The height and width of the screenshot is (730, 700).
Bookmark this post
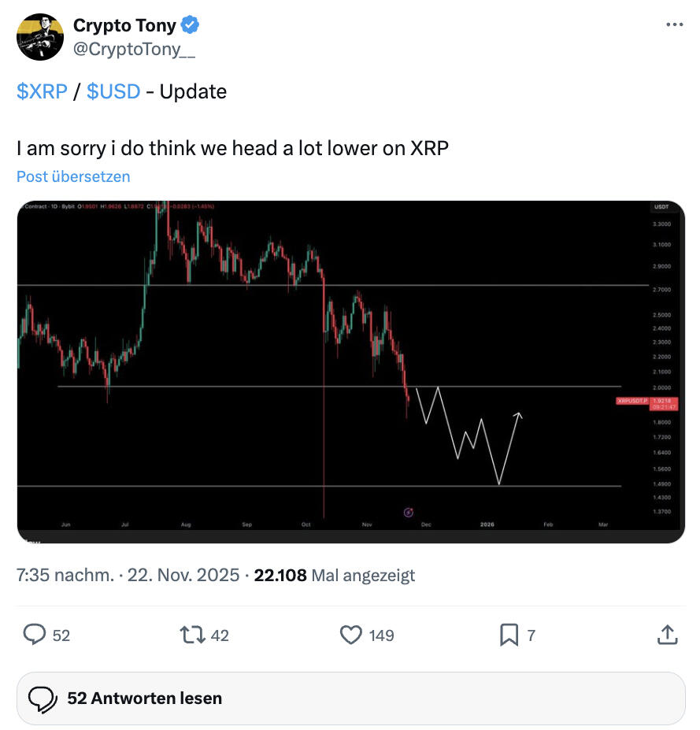pos(509,634)
